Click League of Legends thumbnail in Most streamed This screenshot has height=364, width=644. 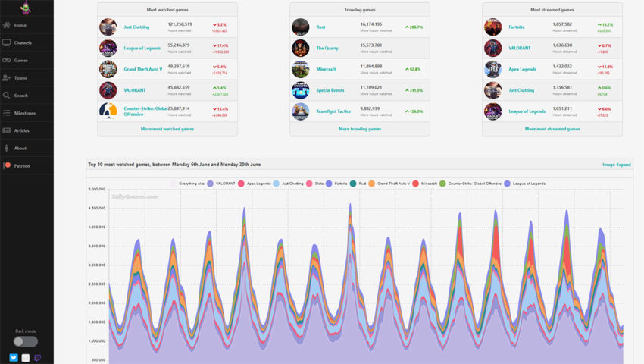(493, 111)
